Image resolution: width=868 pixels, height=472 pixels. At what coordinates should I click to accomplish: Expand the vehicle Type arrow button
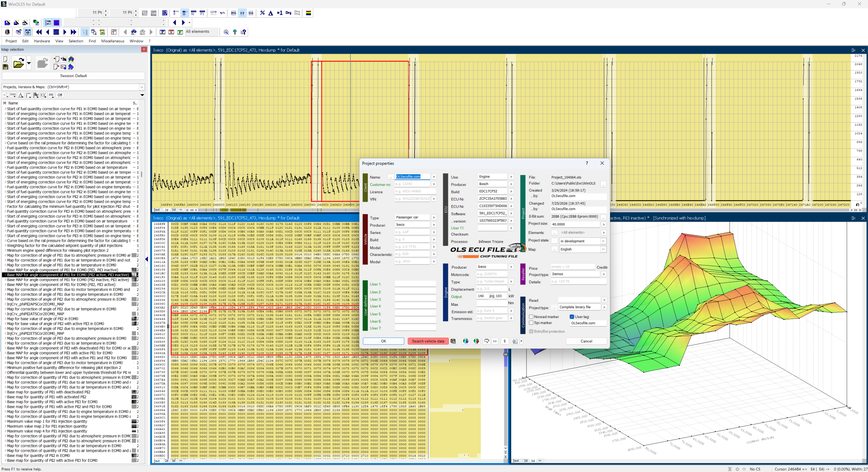(434, 217)
